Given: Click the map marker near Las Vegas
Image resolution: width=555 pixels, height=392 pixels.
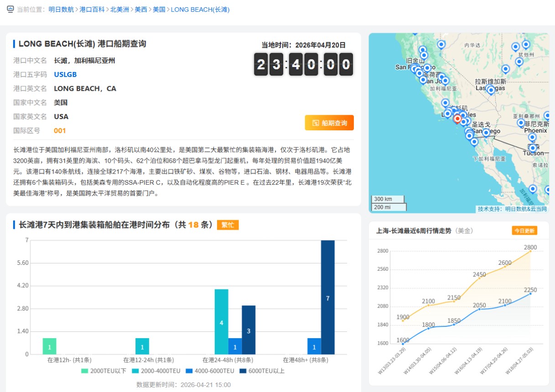Looking at the screenshot, I should pyautogui.click(x=491, y=89).
